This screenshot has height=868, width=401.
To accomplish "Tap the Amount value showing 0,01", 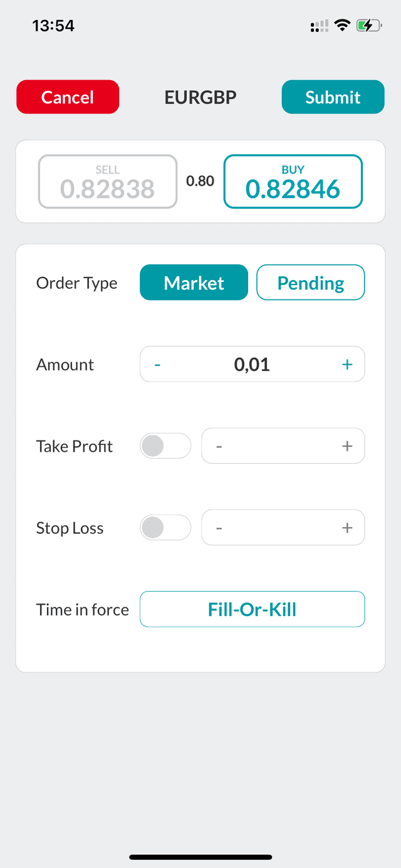I will (x=252, y=363).
